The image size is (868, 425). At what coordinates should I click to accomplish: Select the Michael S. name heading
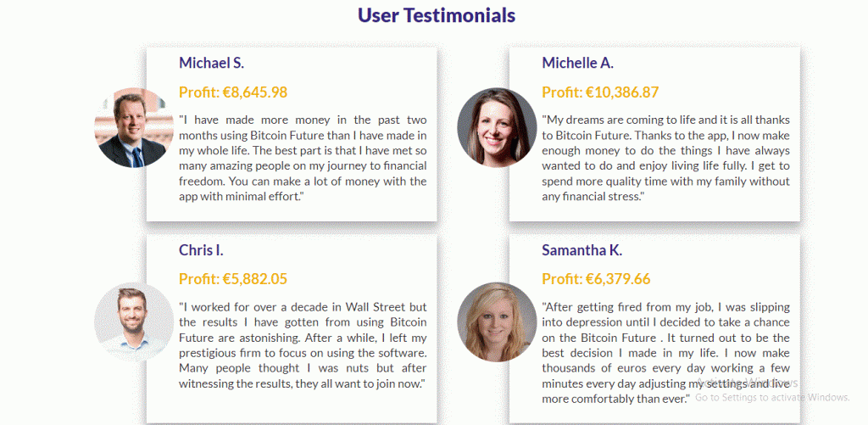click(x=211, y=63)
